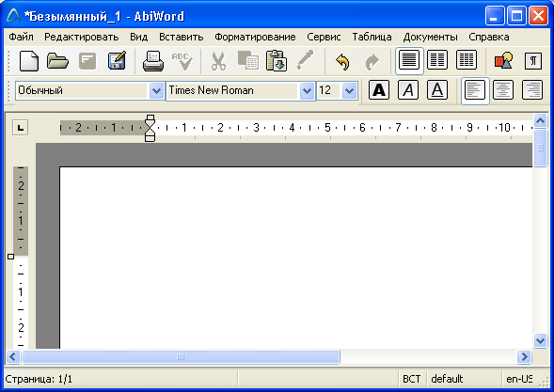The width and height of the screenshot is (554, 392).
Task: Insert an image with the shapes icon
Action: [503, 61]
